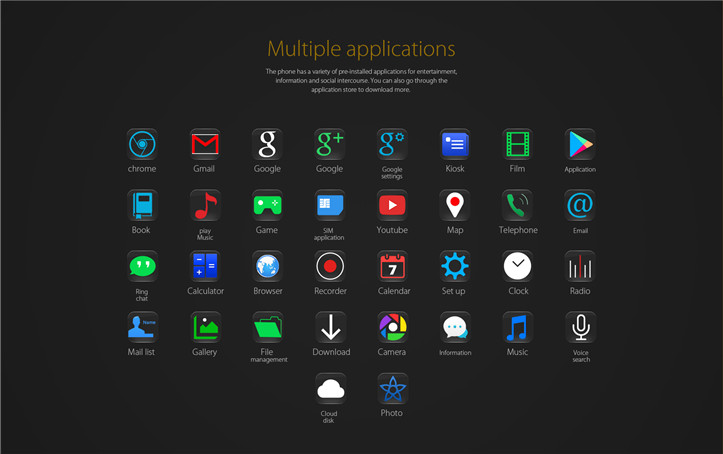Screen dimensions: 723x454
Task: Click the "Calendar" label text
Action: (x=394, y=291)
